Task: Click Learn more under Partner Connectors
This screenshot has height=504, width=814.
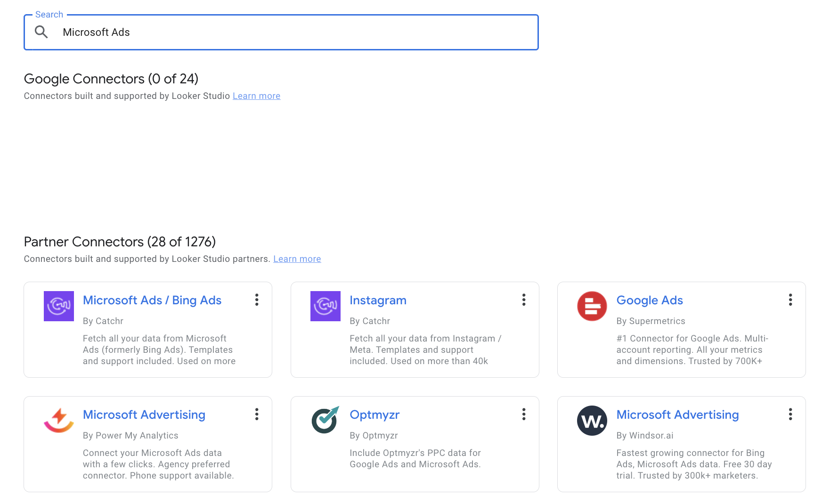Action: coord(297,259)
